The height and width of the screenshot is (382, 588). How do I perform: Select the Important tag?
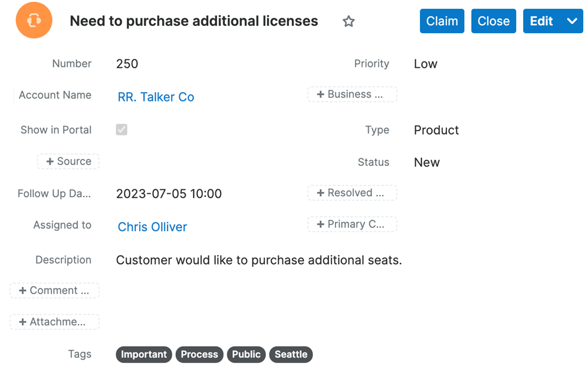tap(144, 354)
